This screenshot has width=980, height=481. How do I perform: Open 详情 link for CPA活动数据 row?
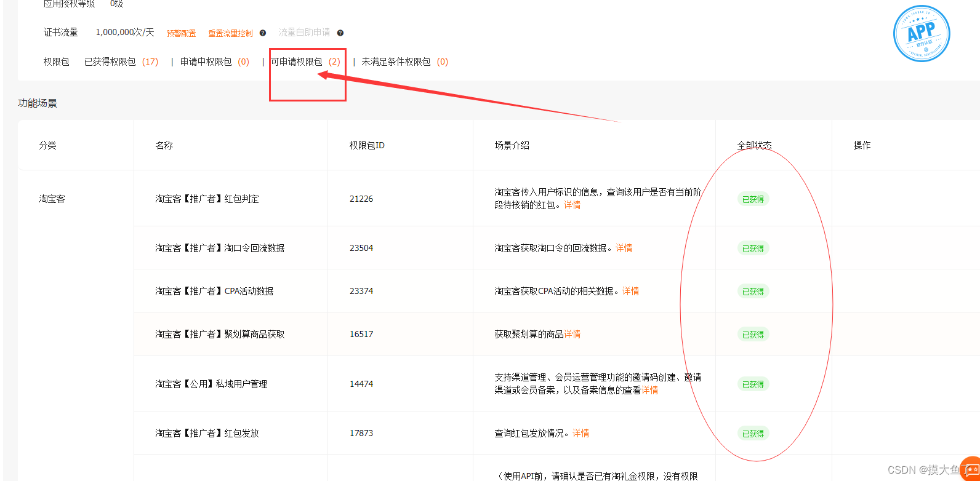(x=630, y=291)
